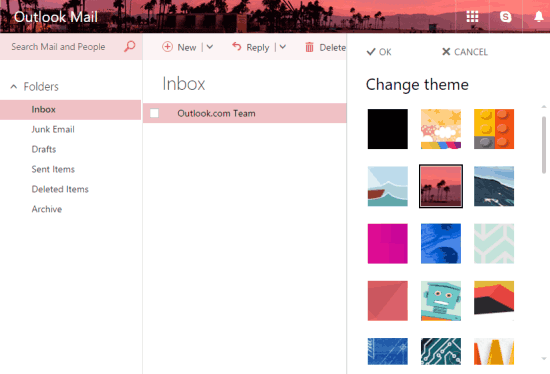Choose the robot theme
This screenshot has width=550, height=374.
click(441, 301)
